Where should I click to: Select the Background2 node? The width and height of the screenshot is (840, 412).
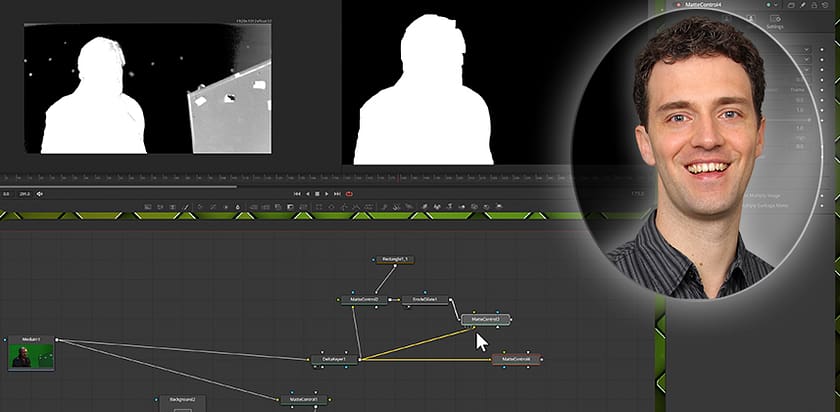click(183, 403)
